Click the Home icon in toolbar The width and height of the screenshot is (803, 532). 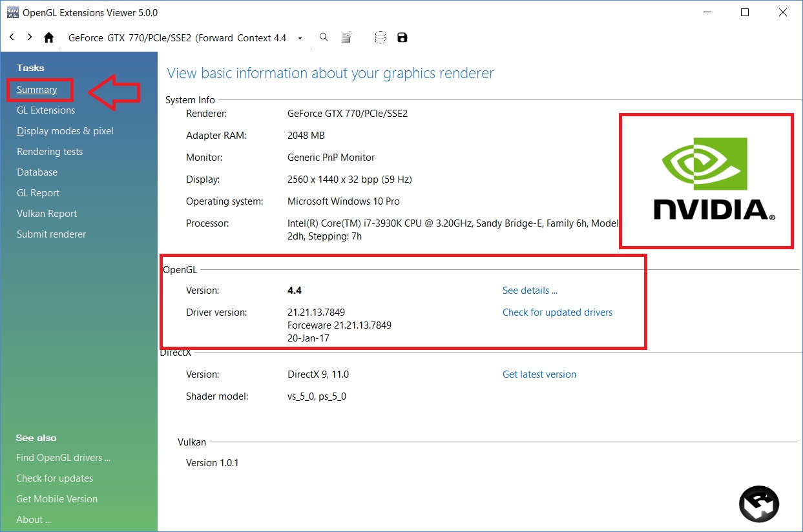pyautogui.click(x=48, y=37)
